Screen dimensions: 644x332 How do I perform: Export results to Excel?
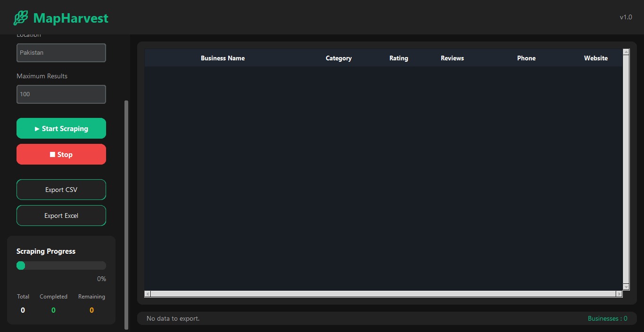61,216
